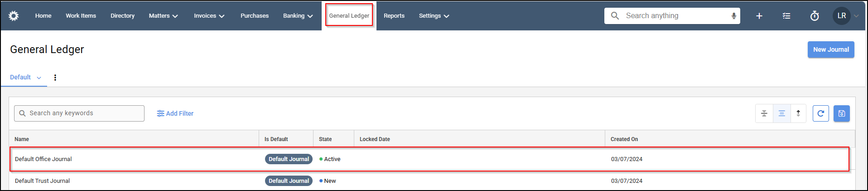This screenshot has width=868, height=191.
Task: Open the task checklist icon
Action: (x=786, y=16)
